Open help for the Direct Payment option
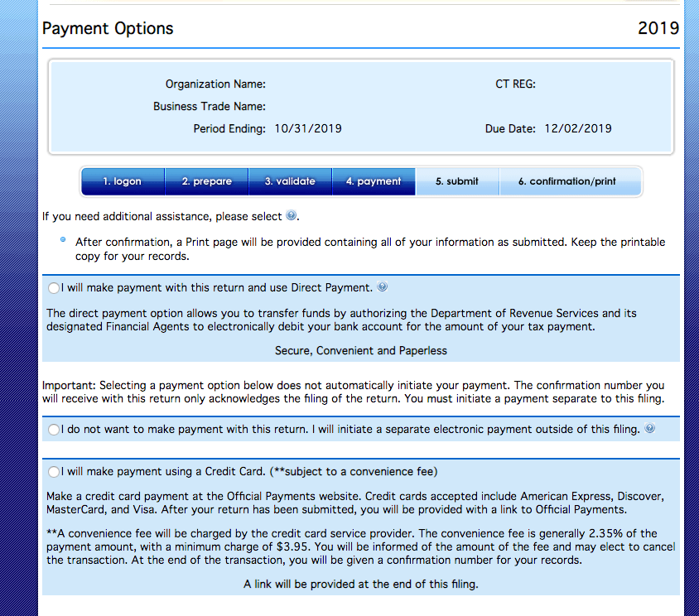The height and width of the screenshot is (616, 699). coord(382,287)
